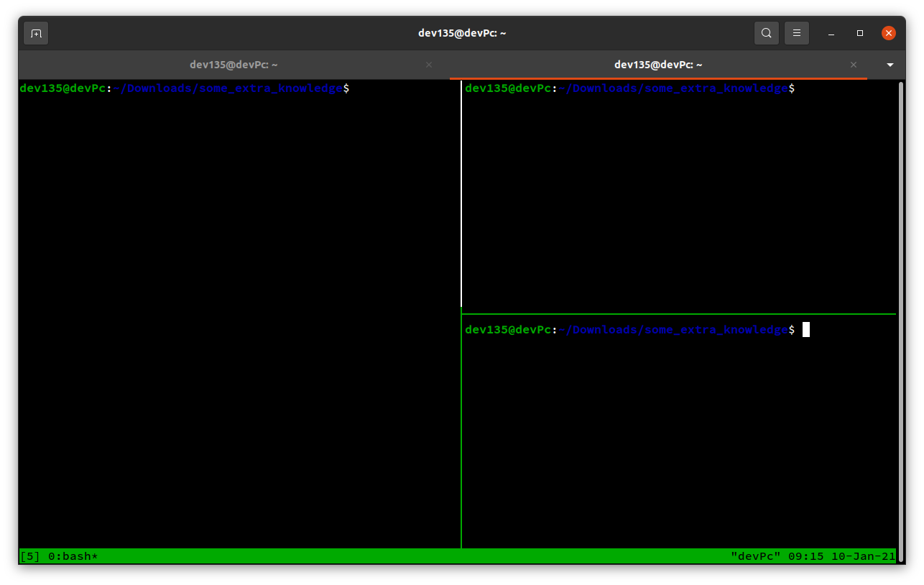This screenshot has width=924, height=585.
Task: Click the devPc hostname in the status bar
Action: 757,556
